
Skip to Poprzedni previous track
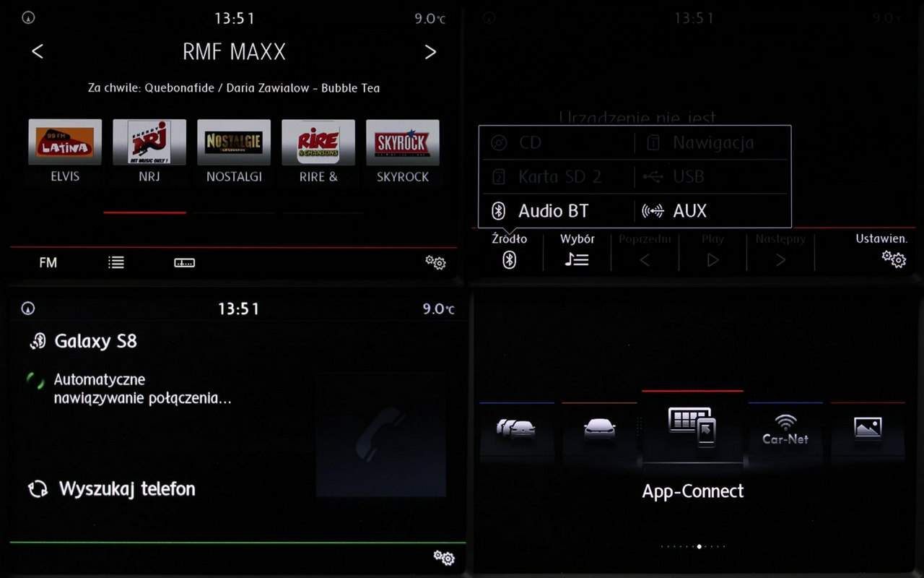tap(645, 251)
